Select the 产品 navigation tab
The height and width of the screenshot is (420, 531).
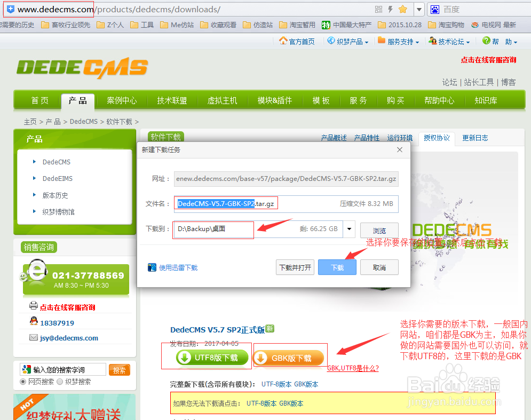point(77,100)
